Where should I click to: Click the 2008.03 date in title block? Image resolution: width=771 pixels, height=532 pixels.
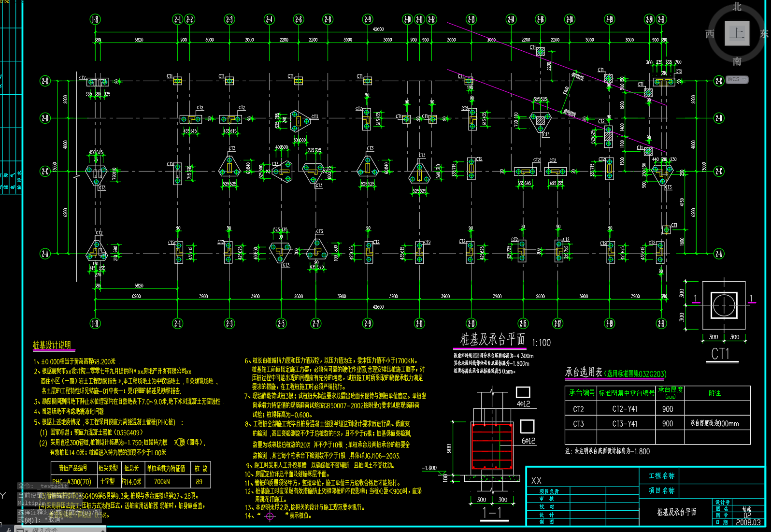coord(748,522)
